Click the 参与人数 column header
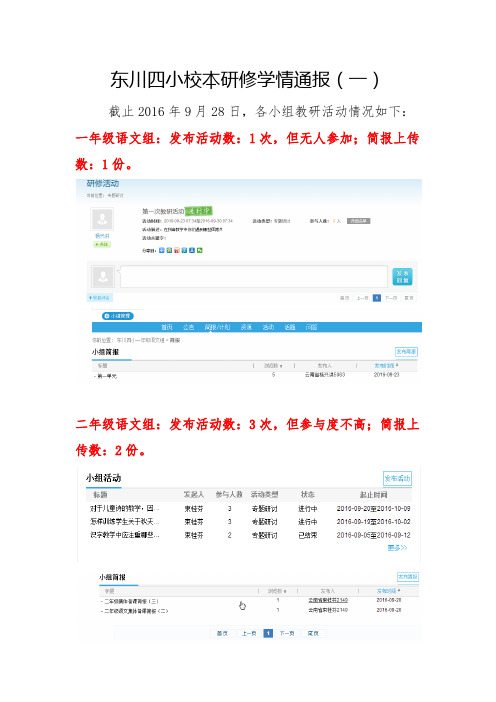The width and height of the screenshot is (496, 702). [229, 495]
